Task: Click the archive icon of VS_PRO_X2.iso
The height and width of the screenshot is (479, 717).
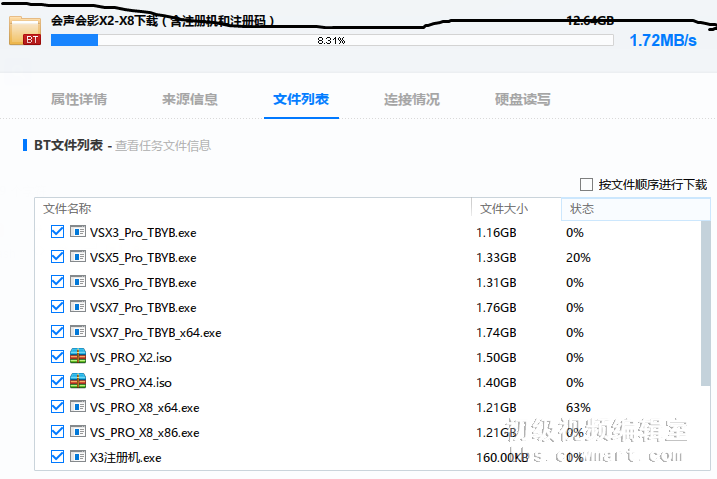Action: (x=78, y=356)
